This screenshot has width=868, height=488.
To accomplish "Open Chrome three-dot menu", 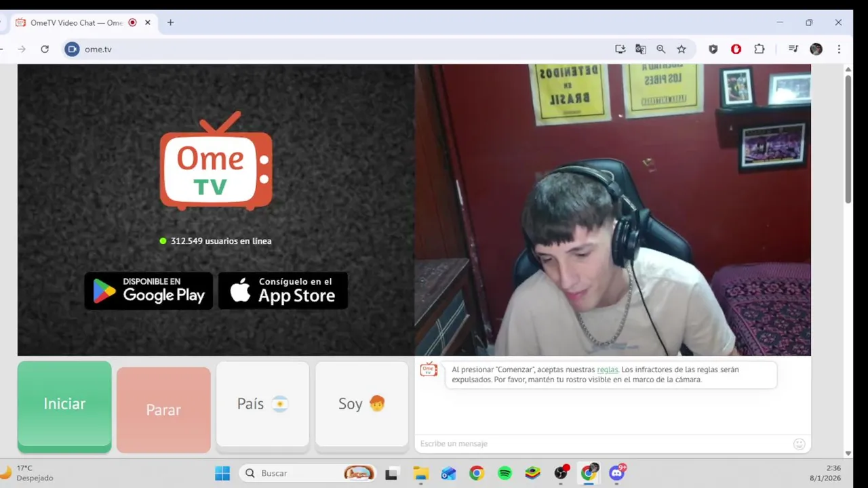I will point(839,49).
